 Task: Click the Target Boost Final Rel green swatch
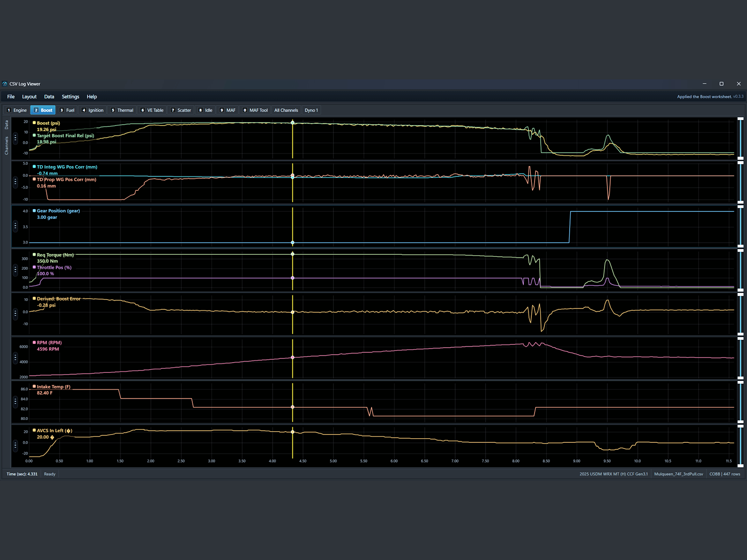pyautogui.click(x=34, y=135)
